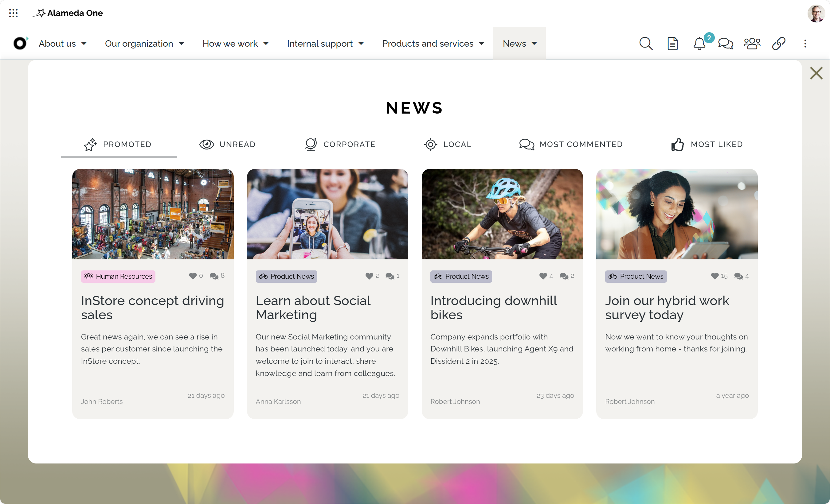Viewport: 830px width, 504px height.
Task: Click heart icon on hybrid work survey card
Action: click(x=715, y=276)
